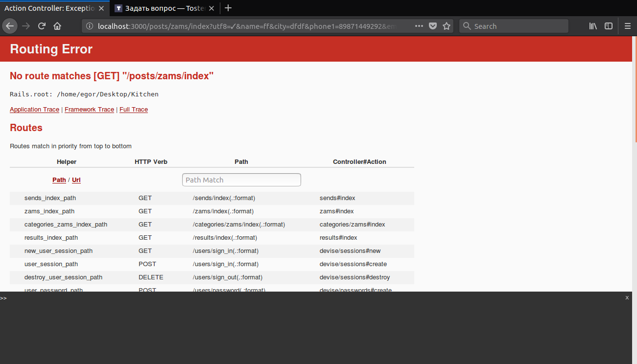Viewport: 637px width, 364px height.
Task: Select categories_zams_index_path helper cell
Action: coord(66,225)
